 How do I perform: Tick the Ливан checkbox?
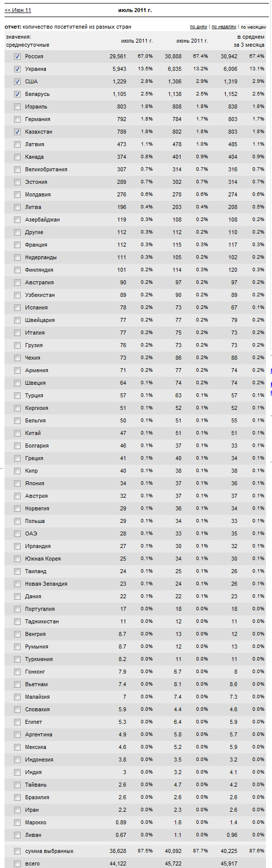click(18, 835)
